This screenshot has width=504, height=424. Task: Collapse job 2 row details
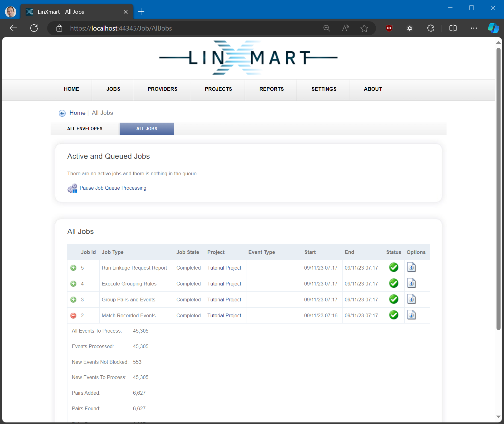click(73, 316)
